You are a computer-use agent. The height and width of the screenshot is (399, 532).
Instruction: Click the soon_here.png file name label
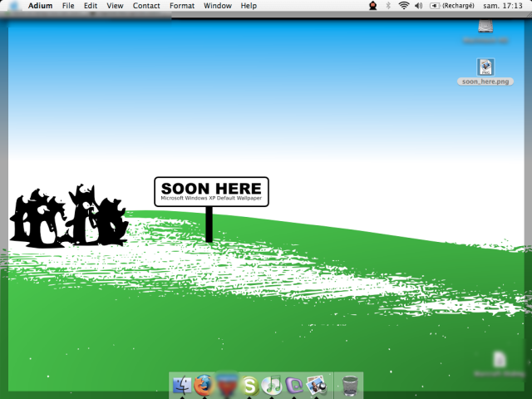pyautogui.click(x=485, y=81)
